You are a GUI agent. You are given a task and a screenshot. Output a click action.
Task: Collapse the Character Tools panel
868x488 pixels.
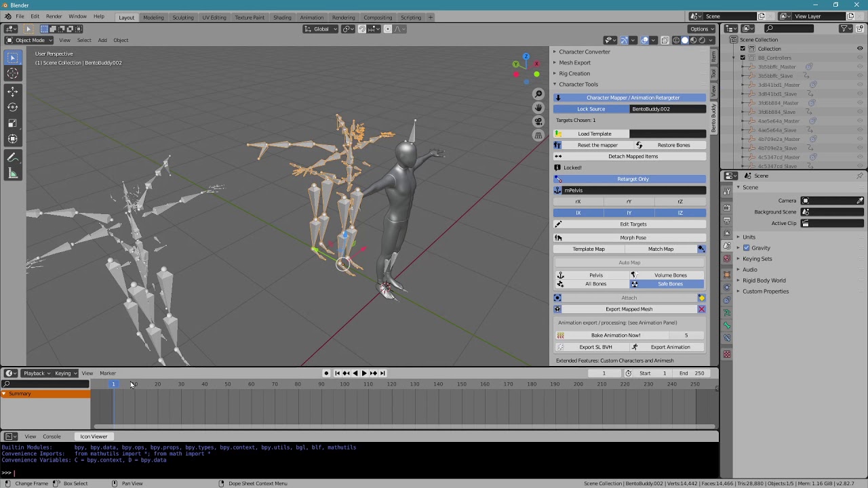[578, 84]
